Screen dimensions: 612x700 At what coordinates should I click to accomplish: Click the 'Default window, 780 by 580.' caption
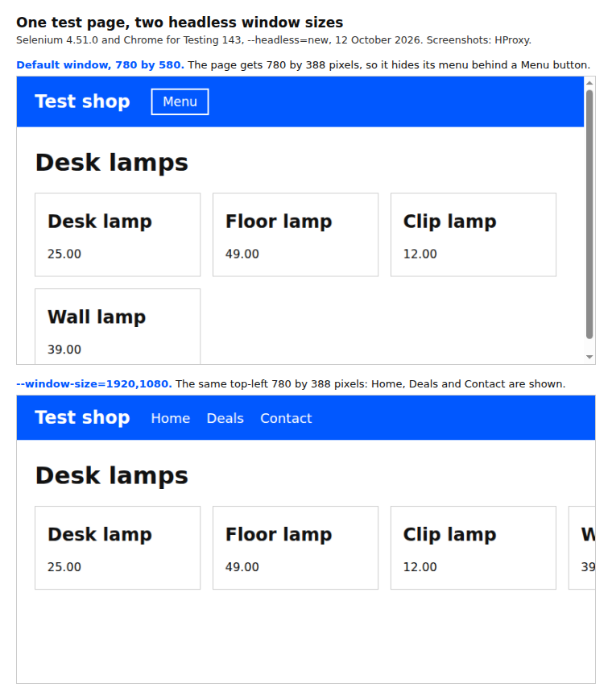click(x=101, y=65)
